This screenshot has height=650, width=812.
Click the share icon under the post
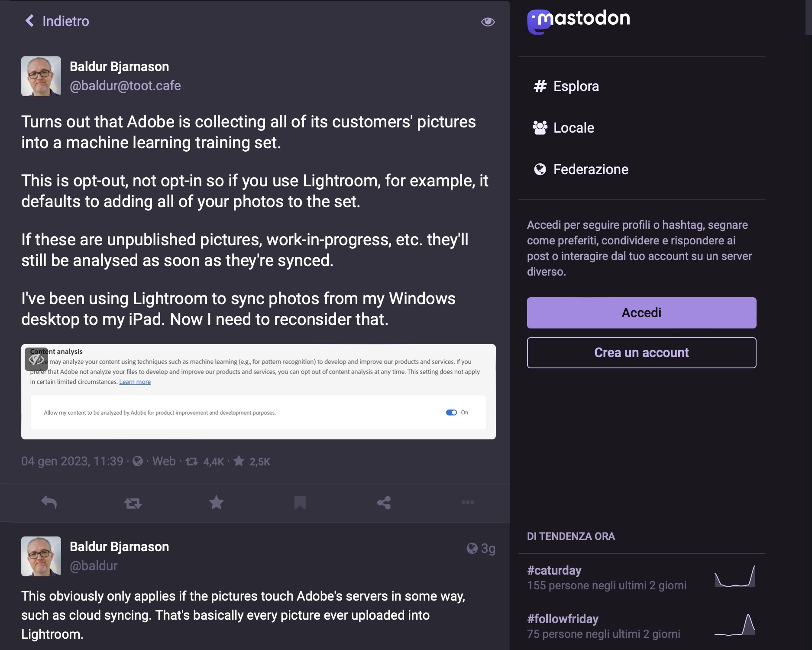(x=384, y=503)
